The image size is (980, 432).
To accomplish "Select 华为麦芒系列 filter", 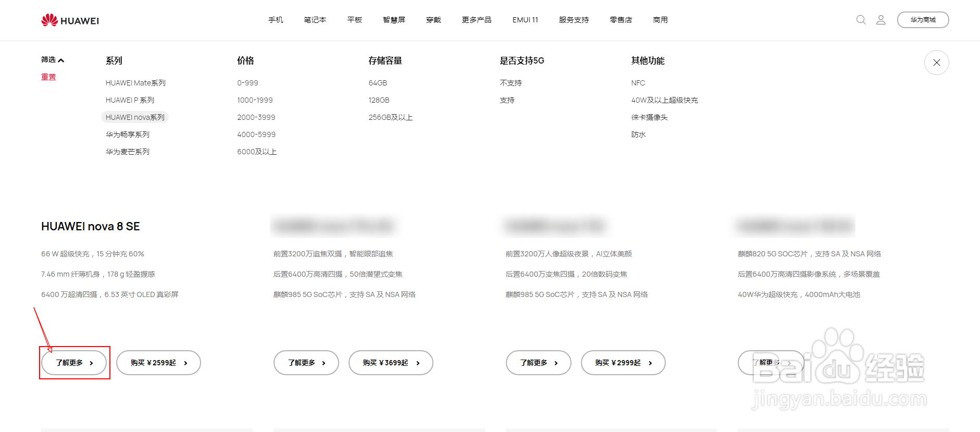I will pos(128,152).
